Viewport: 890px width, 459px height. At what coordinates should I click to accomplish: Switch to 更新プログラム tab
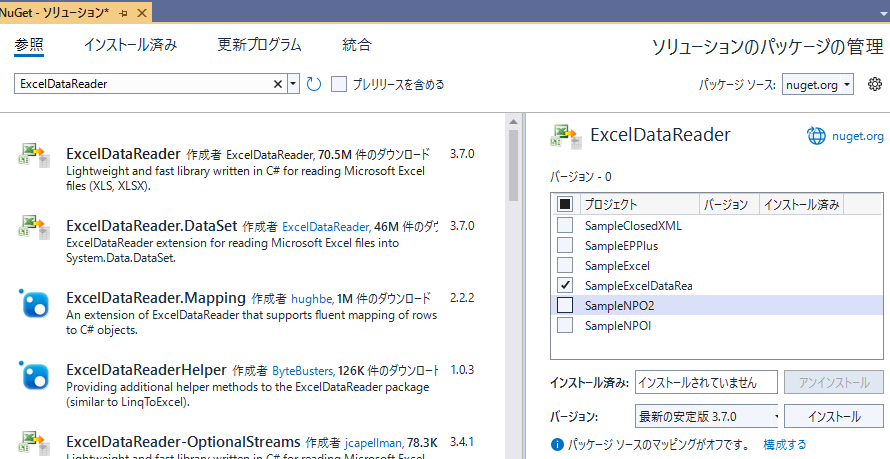[259, 45]
